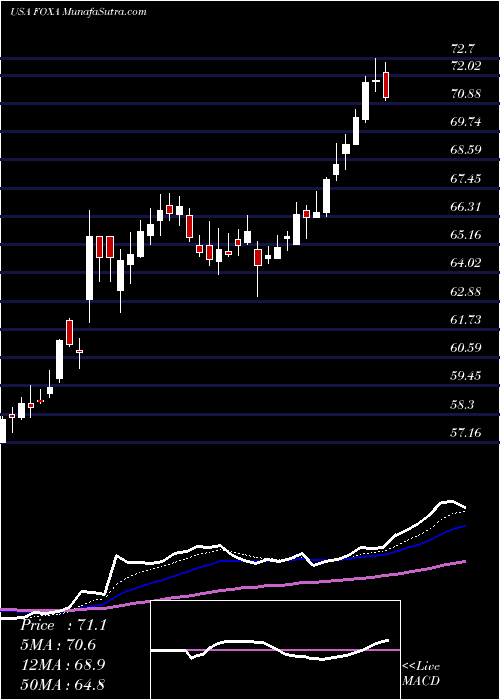Select the 65.16 price axis label
Screen dimensions: 500x700
[466, 235]
